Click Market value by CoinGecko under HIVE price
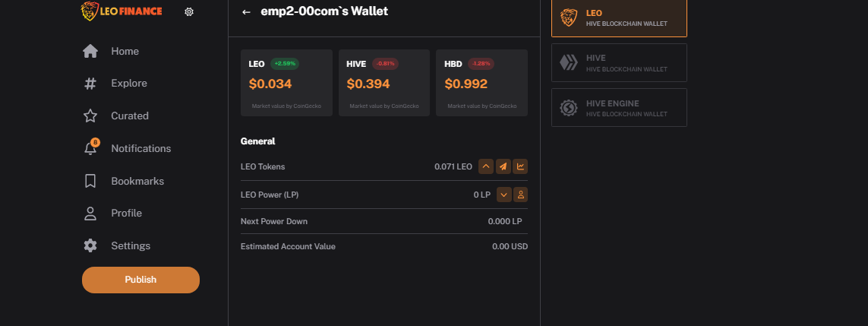This screenshot has height=326, width=868. (x=384, y=106)
